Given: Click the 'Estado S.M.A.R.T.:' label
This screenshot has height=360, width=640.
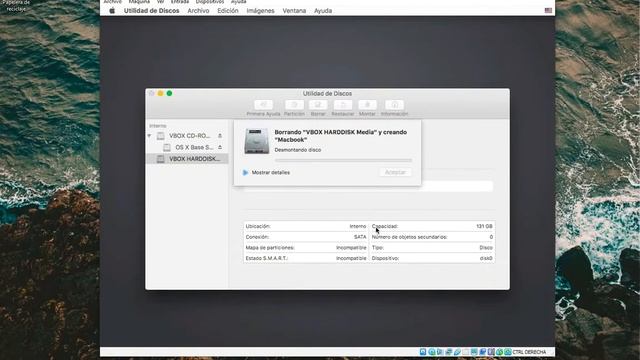Looking at the screenshot, I should pyautogui.click(x=267, y=258).
